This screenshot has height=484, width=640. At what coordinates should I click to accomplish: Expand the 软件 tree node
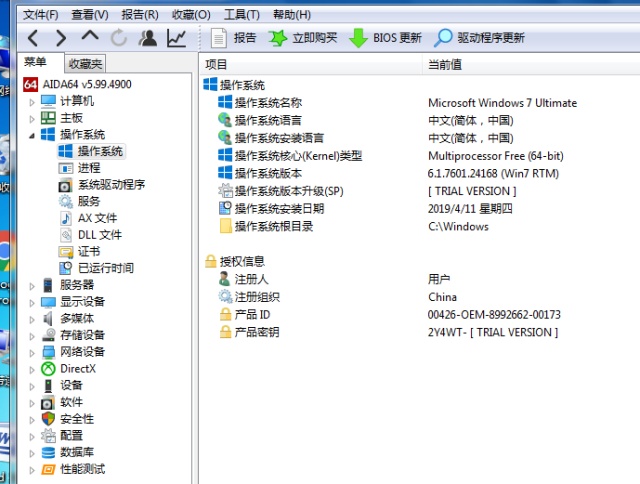pos(32,403)
